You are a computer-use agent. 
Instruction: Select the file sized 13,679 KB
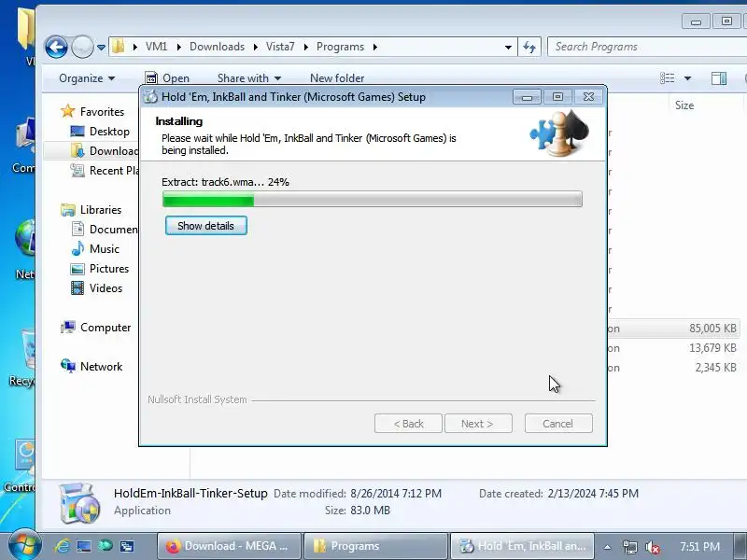pyautogui.click(x=674, y=348)
